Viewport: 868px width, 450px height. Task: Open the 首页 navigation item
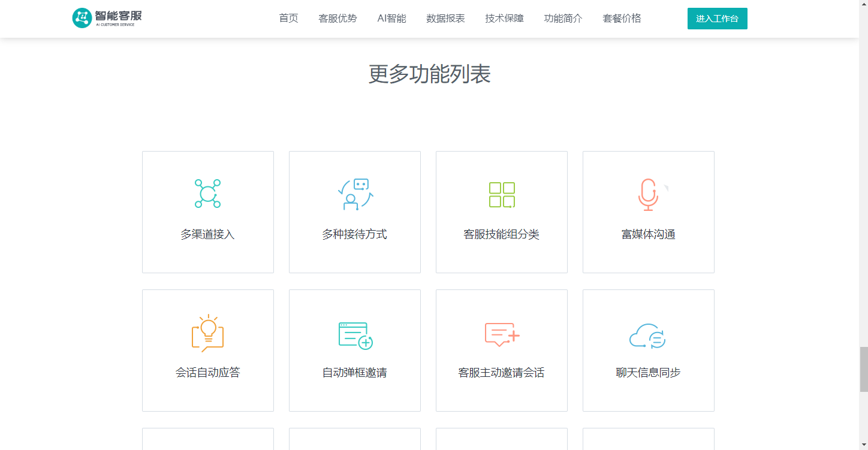288,19
